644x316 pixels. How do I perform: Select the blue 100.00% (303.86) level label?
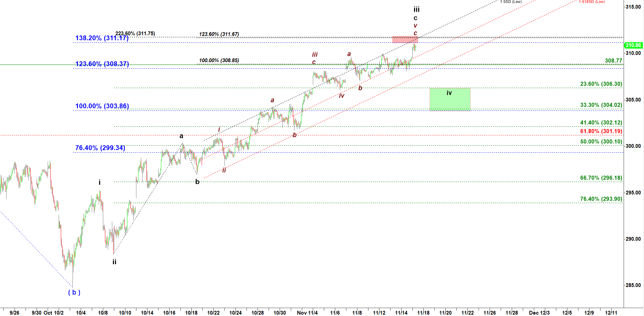(x=102, y=106)
